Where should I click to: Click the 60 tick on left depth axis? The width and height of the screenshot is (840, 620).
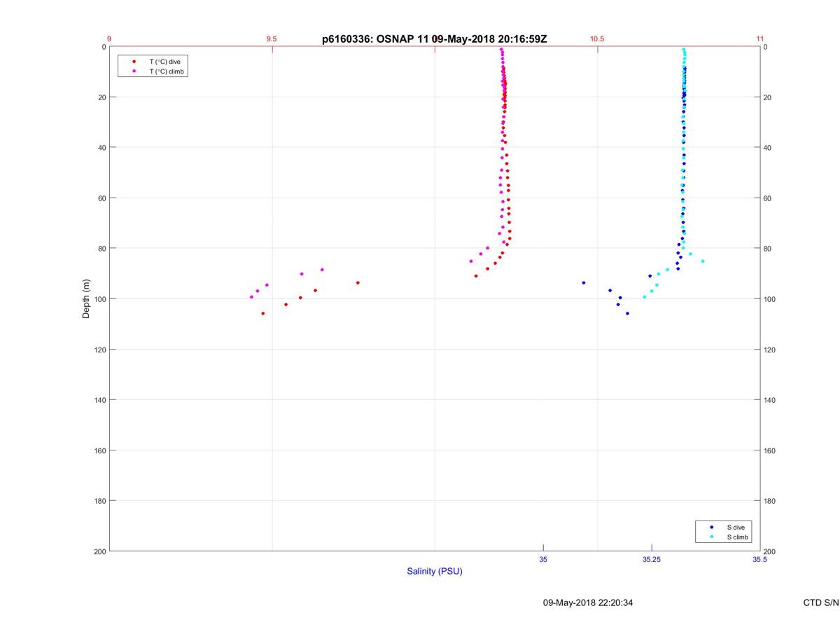point(101,198)
